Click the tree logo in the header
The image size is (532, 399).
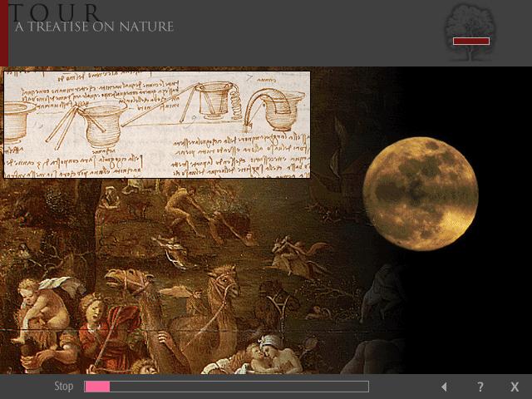pyautogui.click(x=471, y=32)
